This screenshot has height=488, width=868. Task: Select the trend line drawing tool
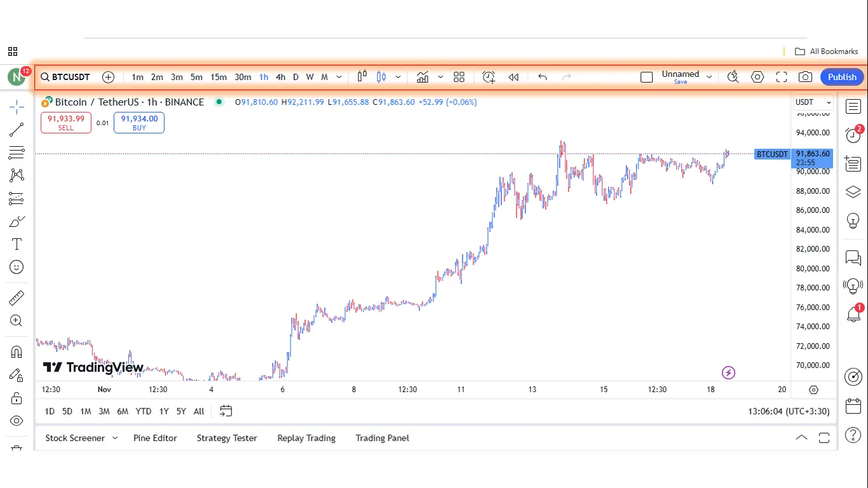coord(17,130)
